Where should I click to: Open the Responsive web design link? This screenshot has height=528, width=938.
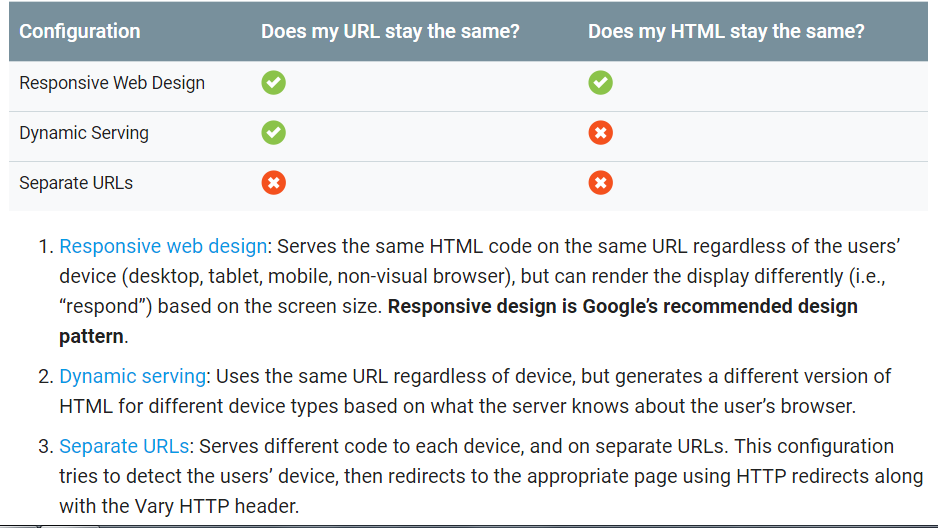tap(163, 246)
